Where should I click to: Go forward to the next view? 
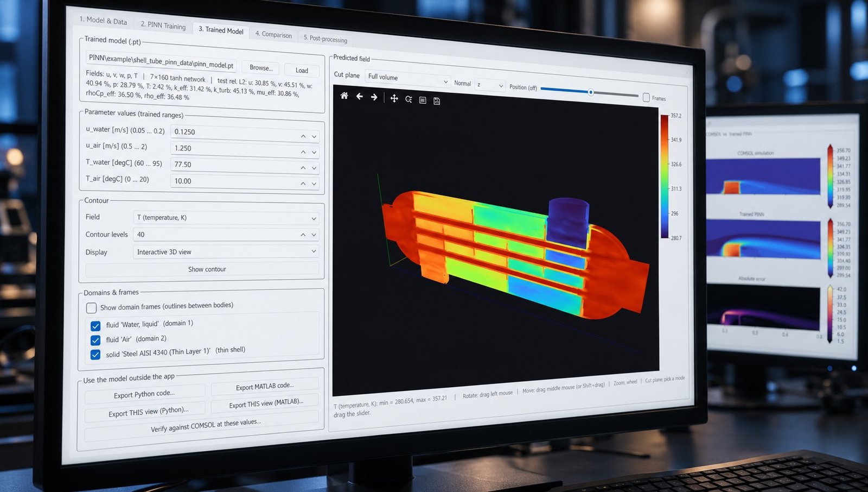click(374, 97)
